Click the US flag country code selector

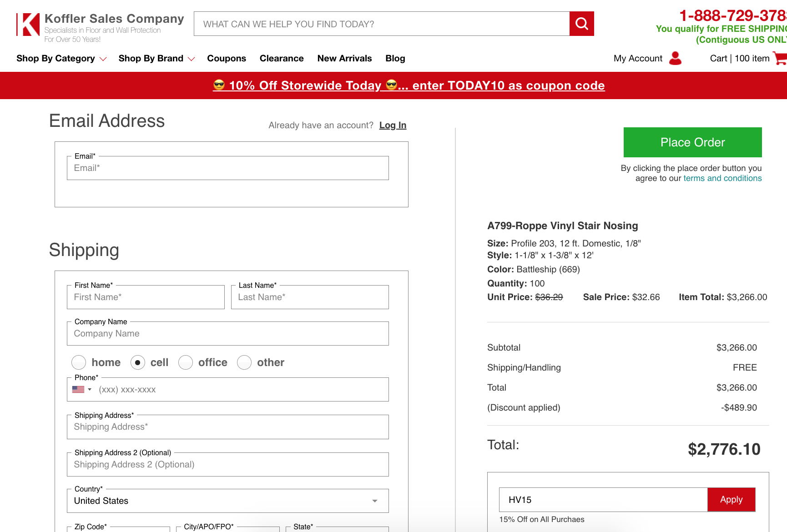coord(81,390)
